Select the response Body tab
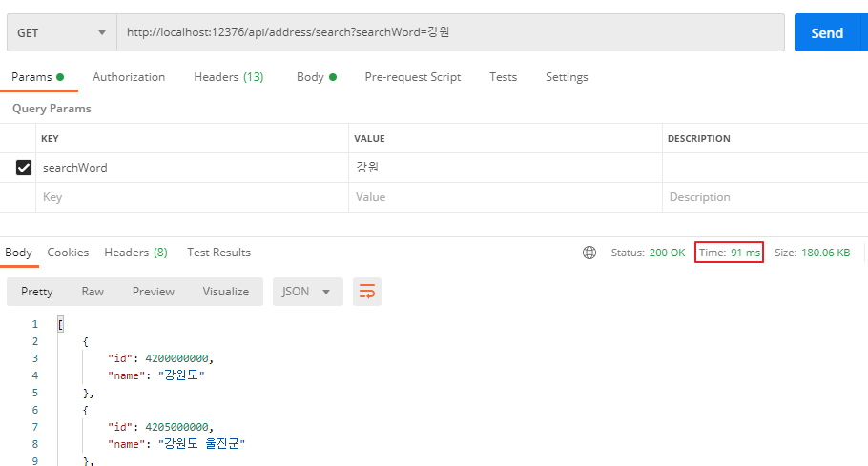This screenshot has height=466, width=868. [x=18, y=253]
